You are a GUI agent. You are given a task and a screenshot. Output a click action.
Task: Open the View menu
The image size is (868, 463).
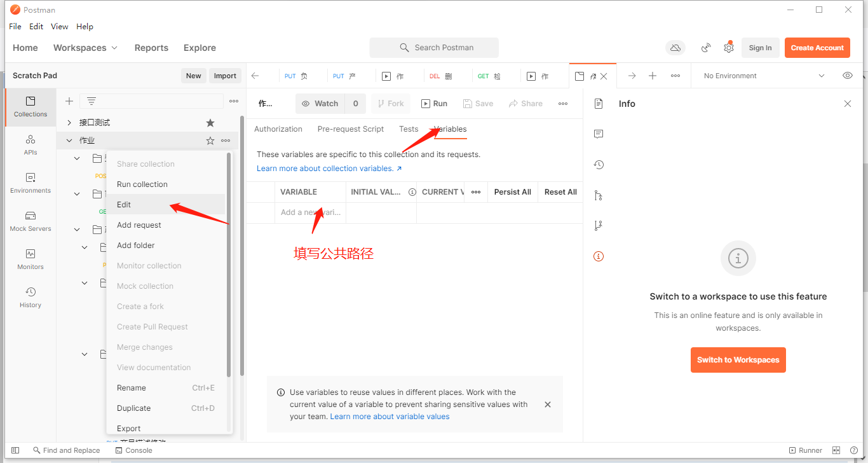pos(60,27)
